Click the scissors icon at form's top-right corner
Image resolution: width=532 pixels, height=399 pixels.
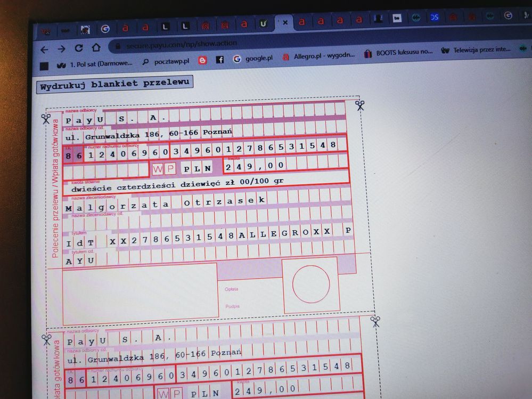tap(361, 105)
